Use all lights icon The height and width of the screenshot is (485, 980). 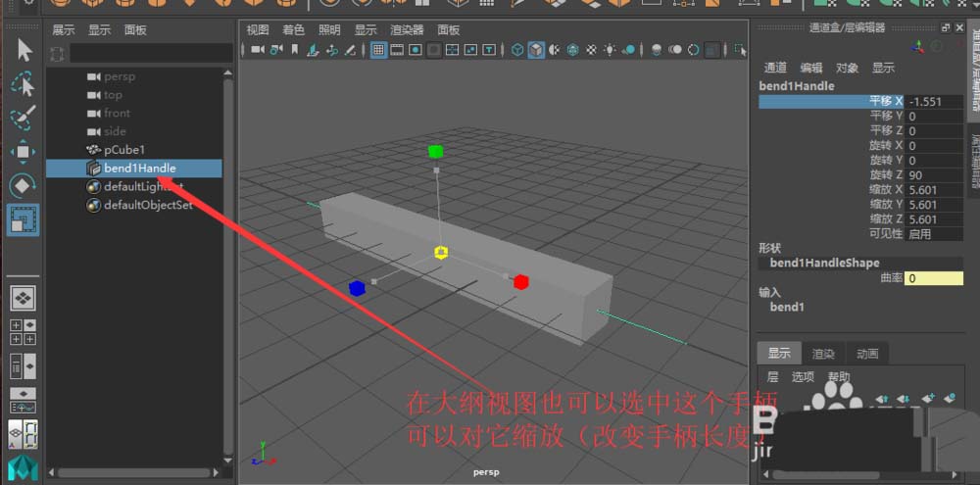point(610,49)
